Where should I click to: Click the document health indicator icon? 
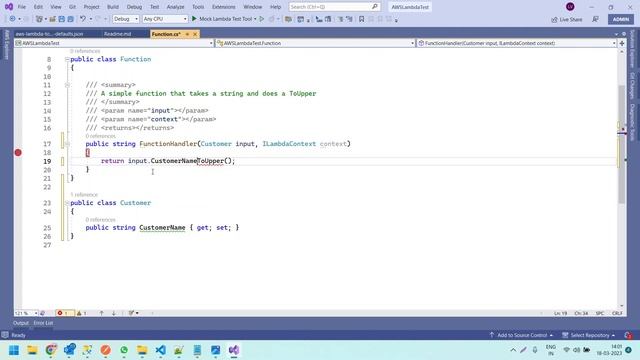(42, 313)
